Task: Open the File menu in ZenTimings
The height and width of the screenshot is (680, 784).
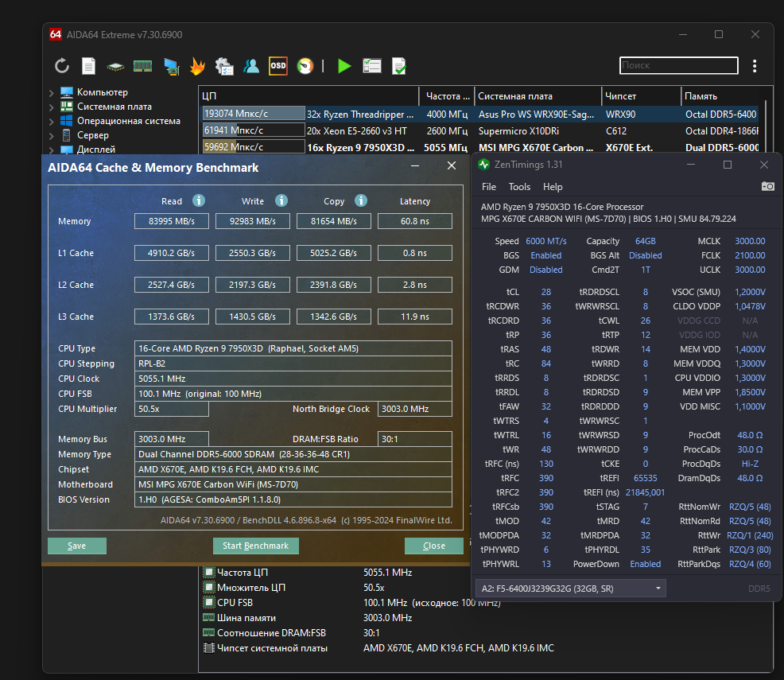Action: [x=489, y=187]
